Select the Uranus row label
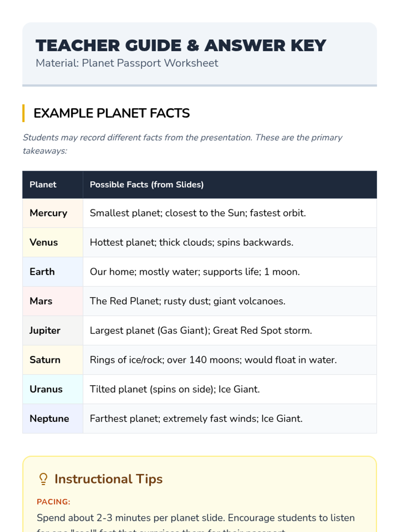Image resolution: width=399 pixels, height=532 pixels. 46,389
